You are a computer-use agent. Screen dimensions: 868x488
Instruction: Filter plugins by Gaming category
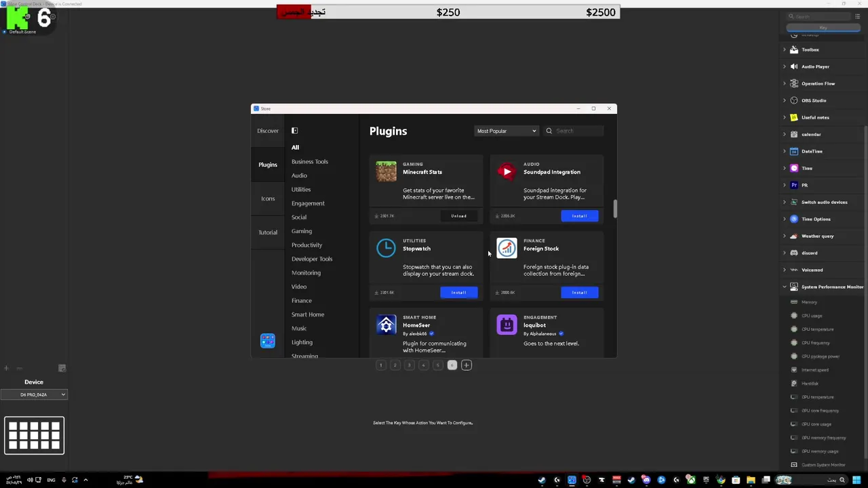pyautogui.click(x=302, y=231)
